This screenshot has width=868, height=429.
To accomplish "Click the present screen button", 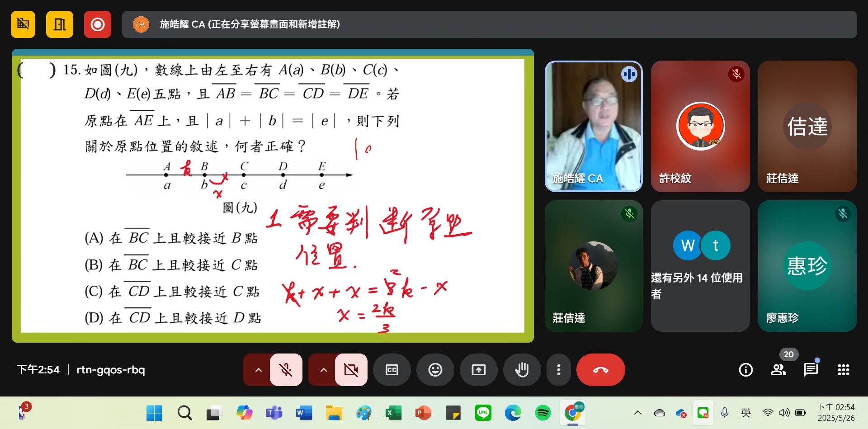I will 478,370.
